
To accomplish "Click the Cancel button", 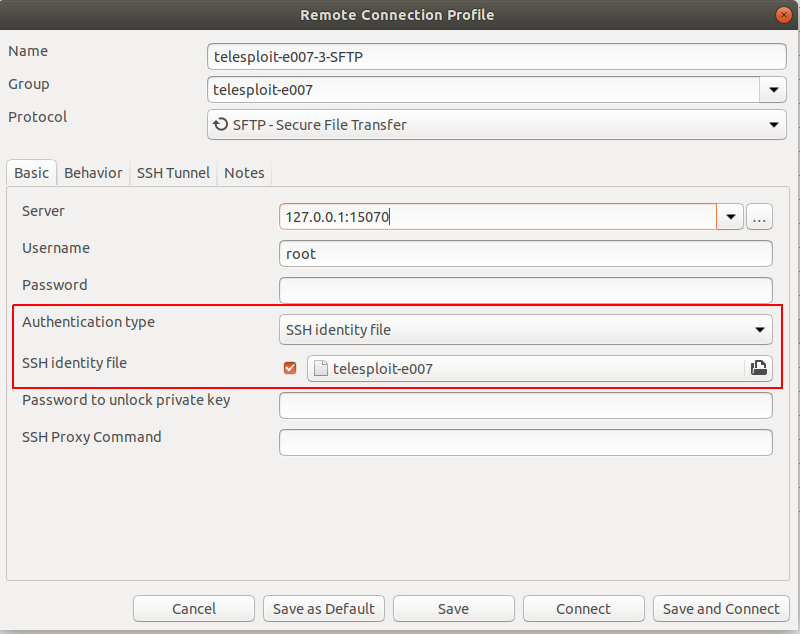I will [x=194, y=608].
